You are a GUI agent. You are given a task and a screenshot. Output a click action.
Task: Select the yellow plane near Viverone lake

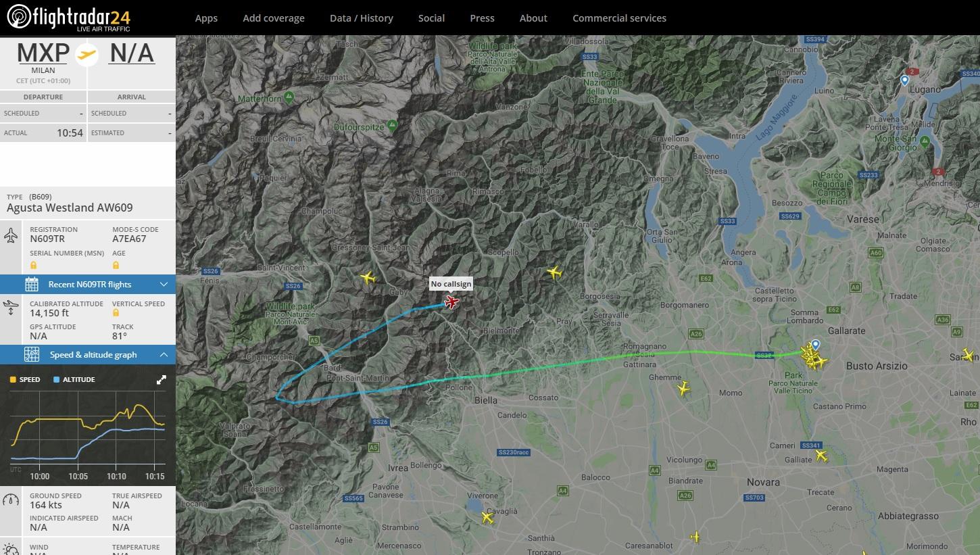point(487,518)
